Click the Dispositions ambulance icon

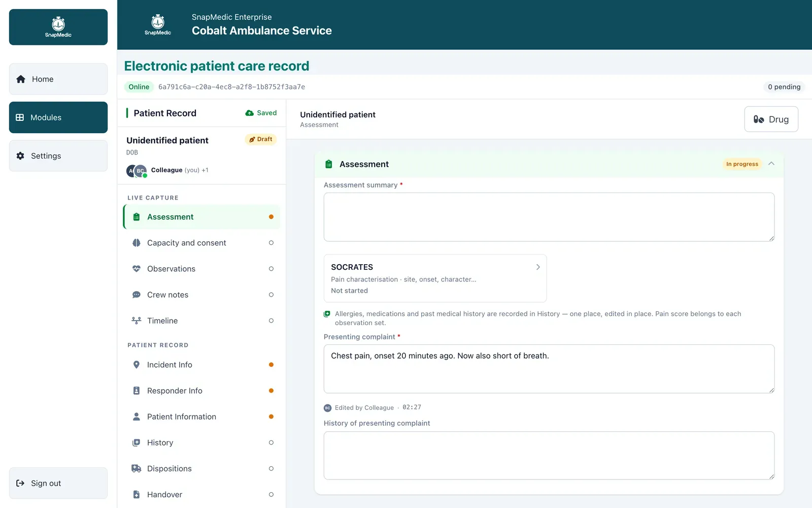137,468
